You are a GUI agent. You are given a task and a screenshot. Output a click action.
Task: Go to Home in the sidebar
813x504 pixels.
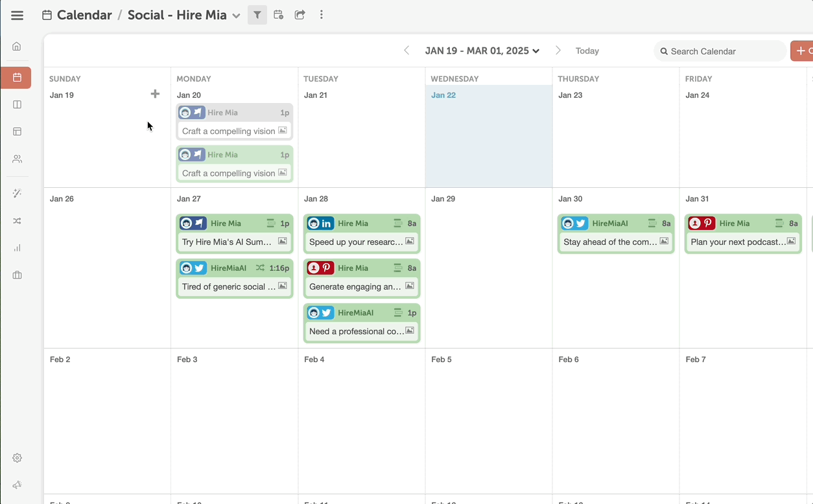pos(17,47)
